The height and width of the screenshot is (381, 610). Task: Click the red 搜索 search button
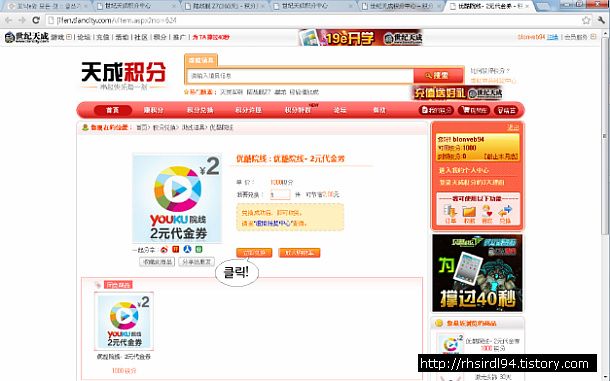pos(438,75)
